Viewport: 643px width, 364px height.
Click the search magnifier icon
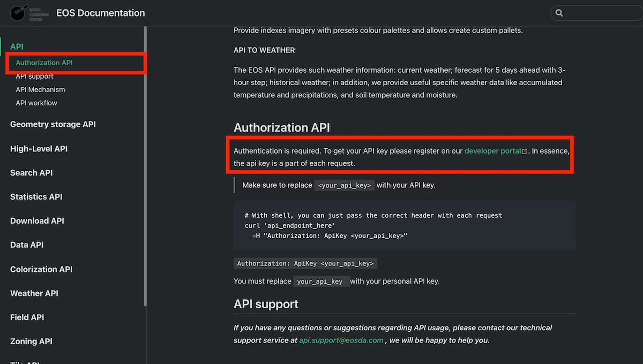(x=559, y=13)
